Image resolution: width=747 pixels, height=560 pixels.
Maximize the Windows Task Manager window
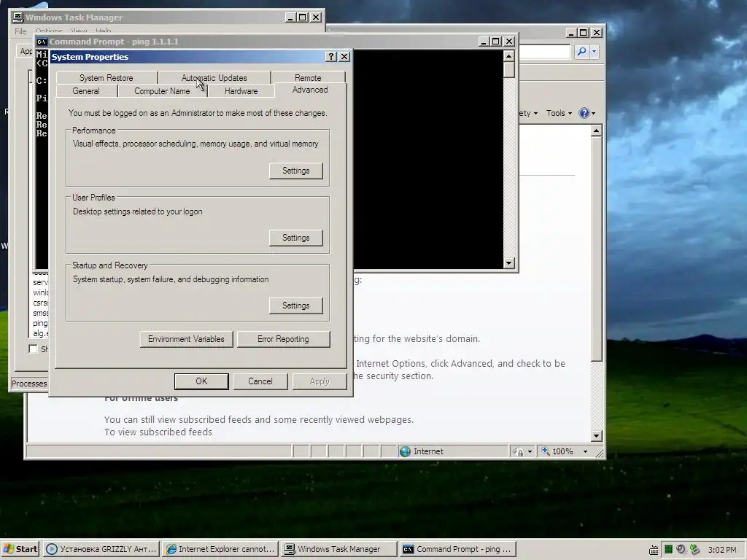point(303,17)
